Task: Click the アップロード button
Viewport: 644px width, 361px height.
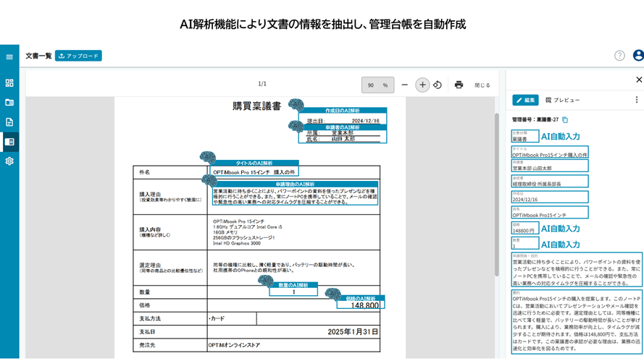Action: click(x=78, y=56)
